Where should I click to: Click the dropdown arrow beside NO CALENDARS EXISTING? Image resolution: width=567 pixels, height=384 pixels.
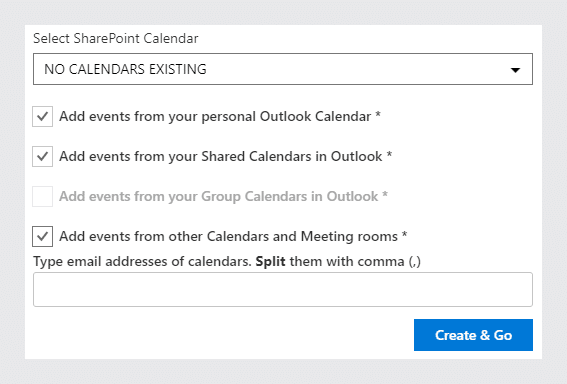515,70
